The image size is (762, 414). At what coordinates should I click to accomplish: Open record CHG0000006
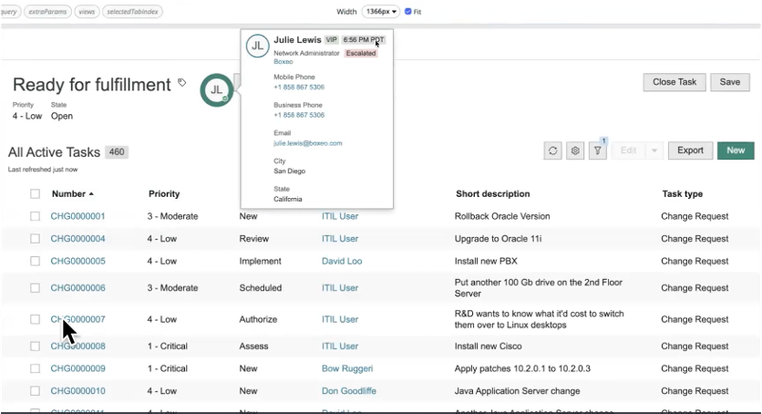78,288
